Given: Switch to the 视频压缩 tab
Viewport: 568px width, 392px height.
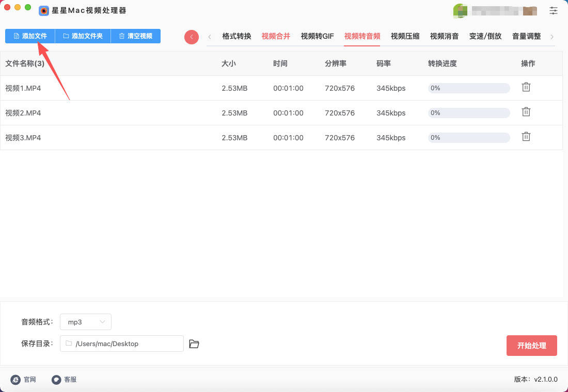Looking at the screenshot, I should (x=405, y=36).
